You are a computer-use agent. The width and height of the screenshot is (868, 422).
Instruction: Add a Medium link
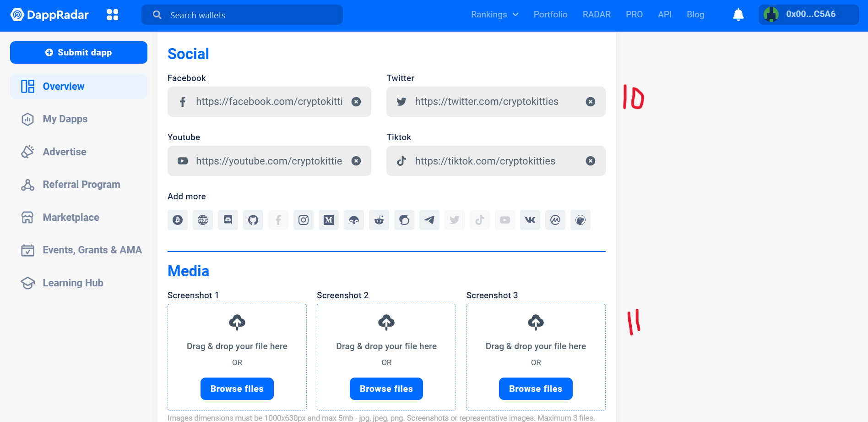pyautogui.click(x=329, y=220)
